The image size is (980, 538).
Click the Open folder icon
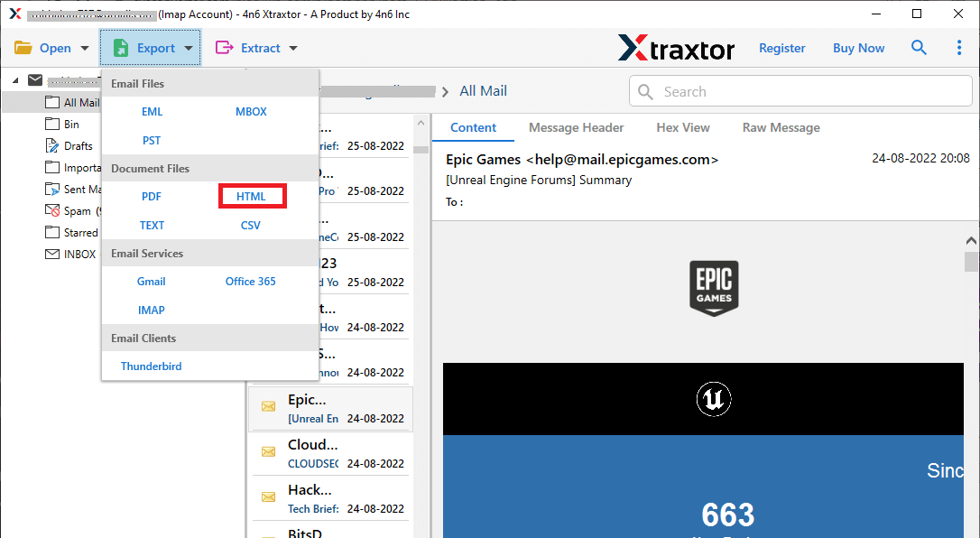point(22,47)
